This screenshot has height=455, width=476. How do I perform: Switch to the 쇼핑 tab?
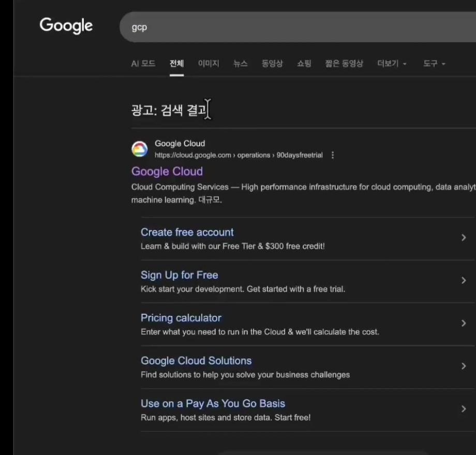tap(304, 63)
